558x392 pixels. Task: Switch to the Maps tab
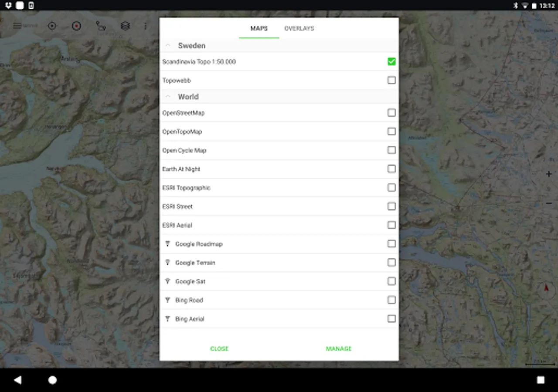pyautogui.click(x=259, y=28)
